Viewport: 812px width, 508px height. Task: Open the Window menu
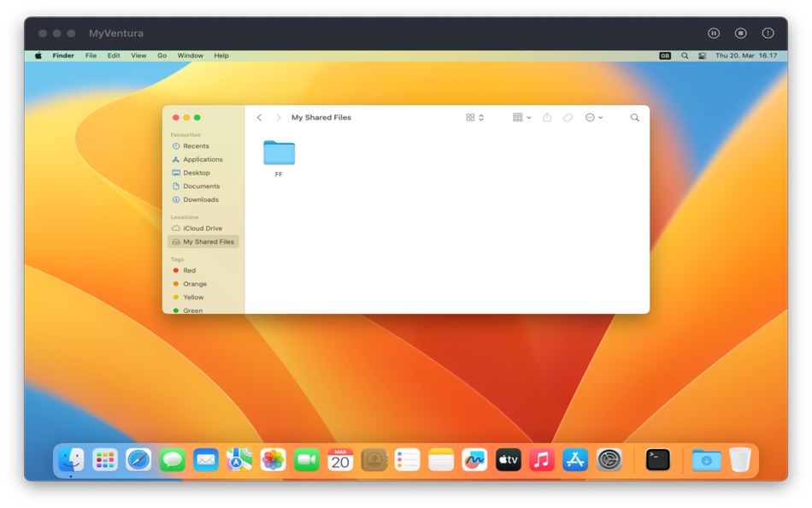(190, 56)
